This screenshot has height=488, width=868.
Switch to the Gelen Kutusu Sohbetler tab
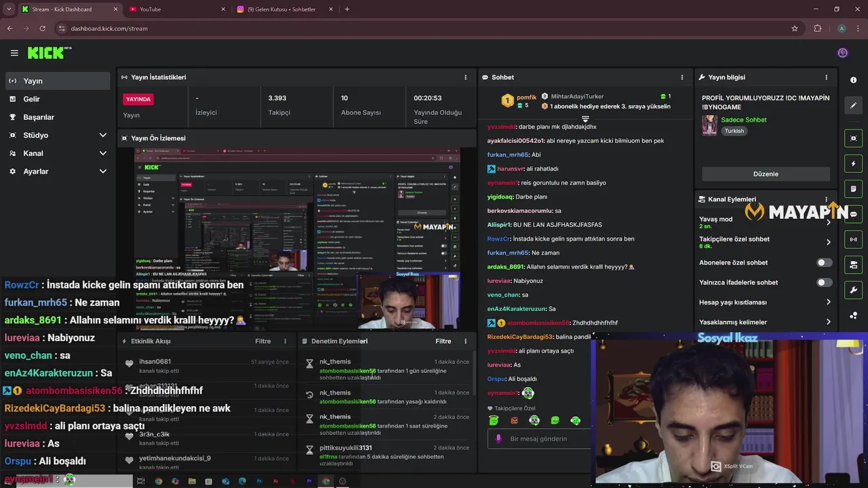click(x=285, y=9)
